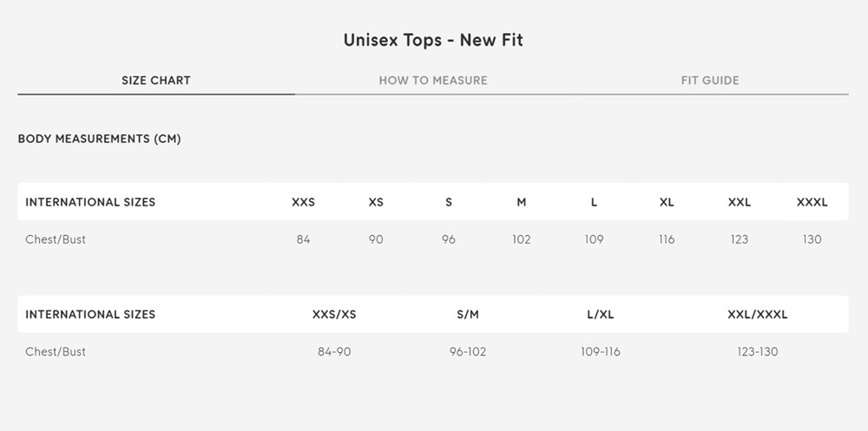Click the 84-90 chest range value
Image resolution: width=868 pixels, height=431 pixels.
(334, 352)
